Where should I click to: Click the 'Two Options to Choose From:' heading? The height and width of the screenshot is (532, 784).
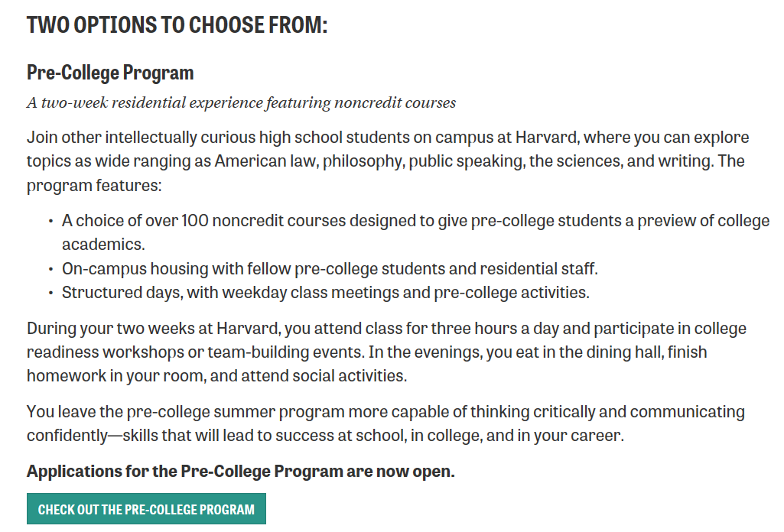click(177, 25)
